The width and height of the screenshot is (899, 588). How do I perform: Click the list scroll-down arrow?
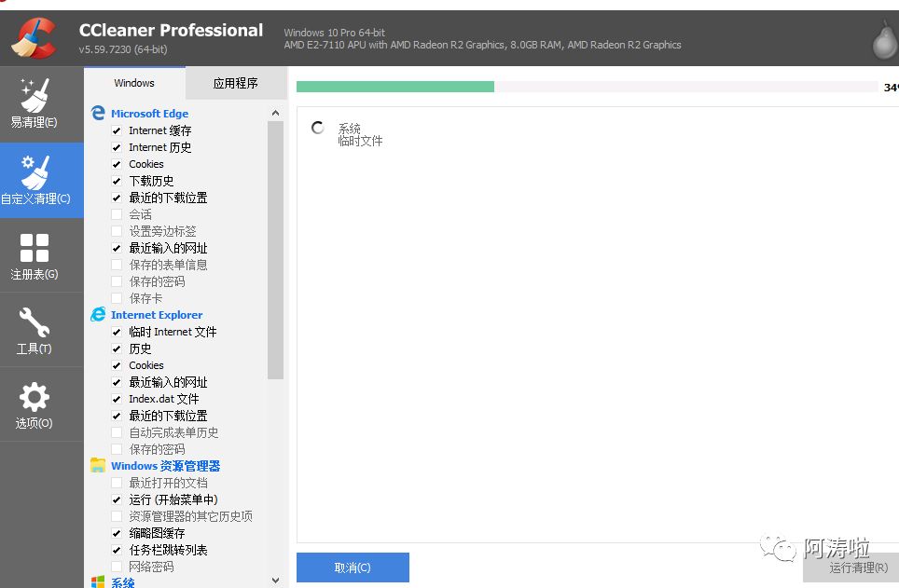point(275,580)
